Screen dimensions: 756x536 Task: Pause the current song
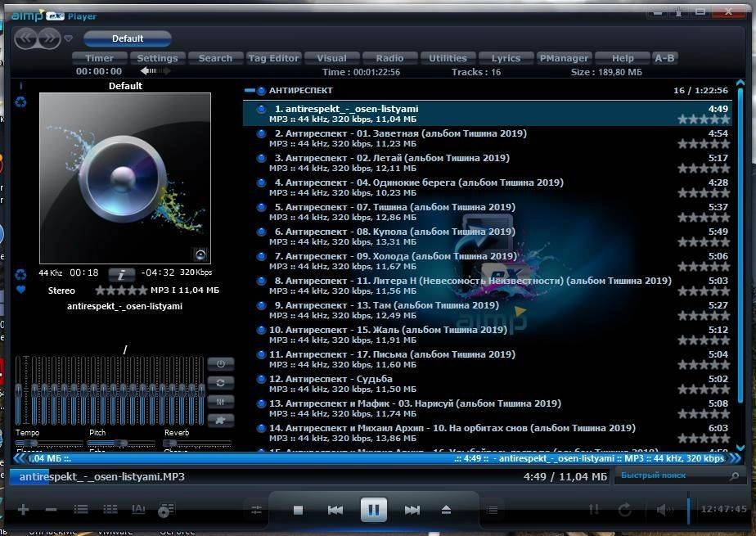coord(374,510)
